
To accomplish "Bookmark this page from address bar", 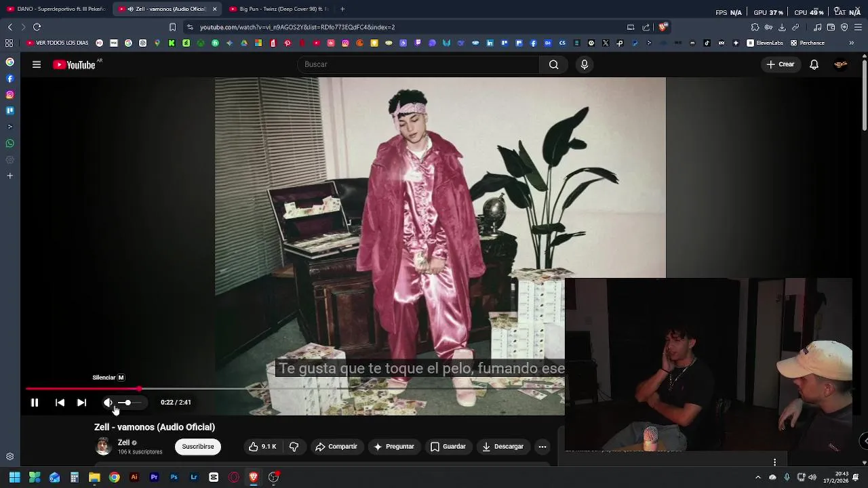I will [172, 27].
